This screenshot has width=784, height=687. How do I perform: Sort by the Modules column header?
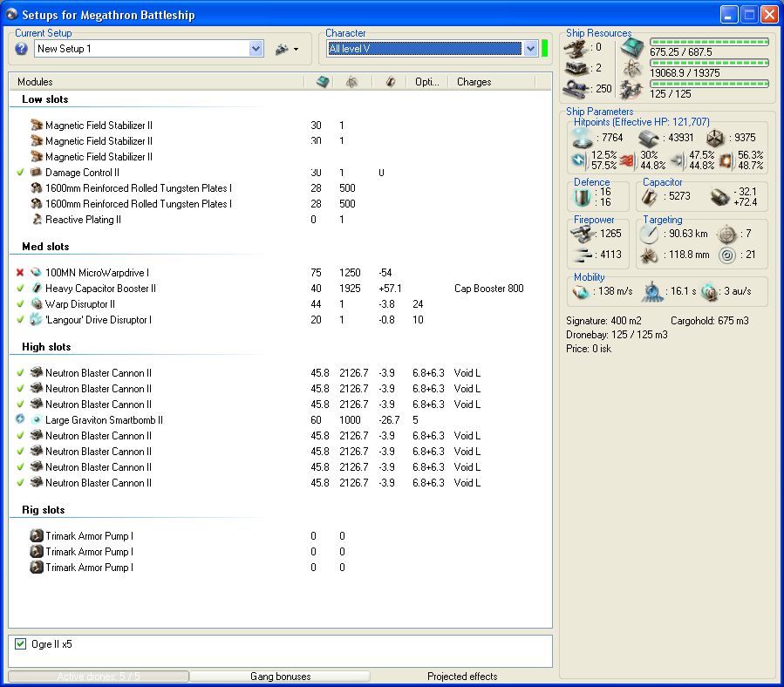pyautogui.click(x=35, y=81)
